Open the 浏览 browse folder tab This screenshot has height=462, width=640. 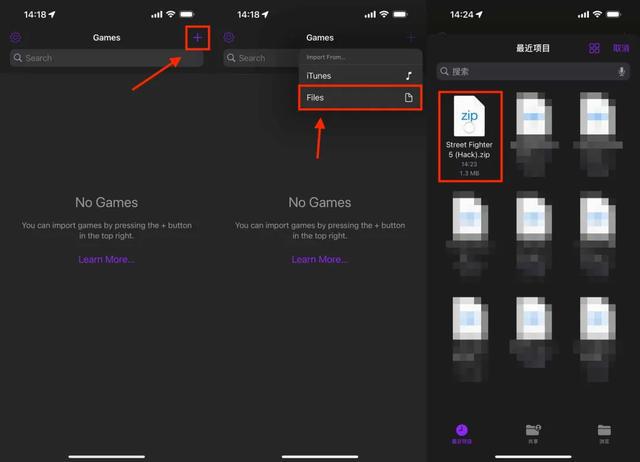604,431
